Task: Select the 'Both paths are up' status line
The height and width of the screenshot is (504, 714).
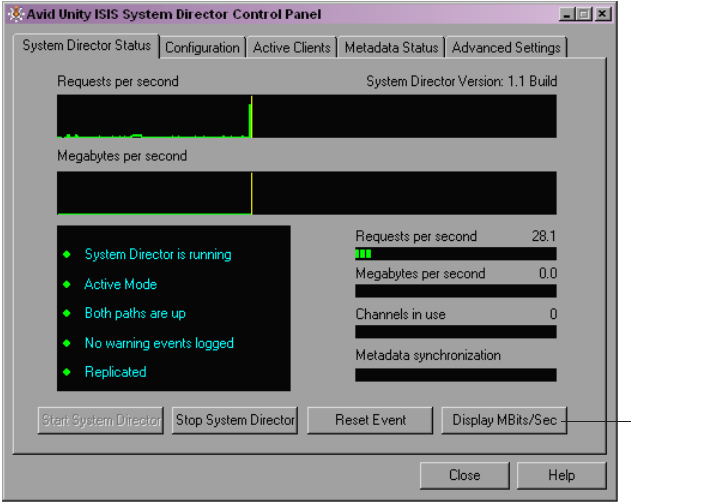Action: (135, 313)
